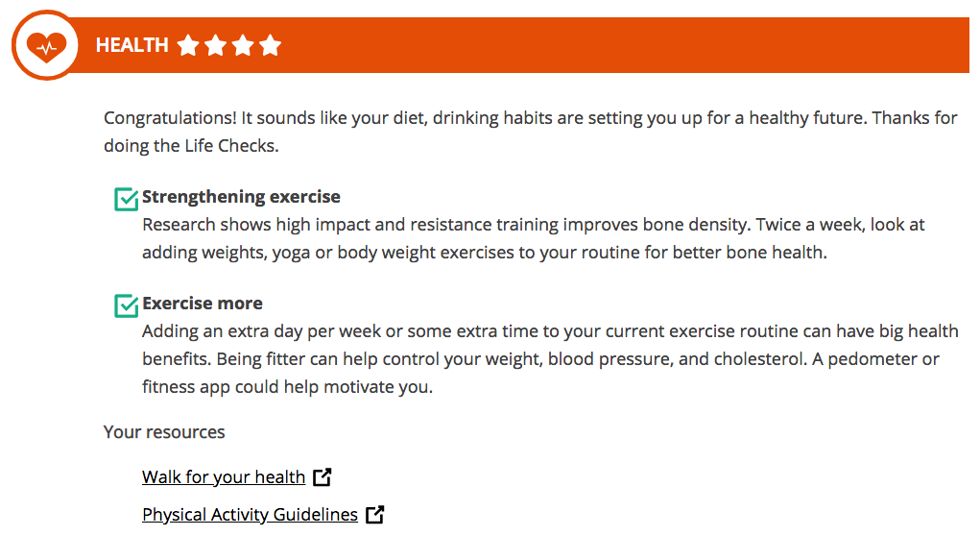
Task: Toggle the checkmark beside Strengthening exercise
Action: 125,199
